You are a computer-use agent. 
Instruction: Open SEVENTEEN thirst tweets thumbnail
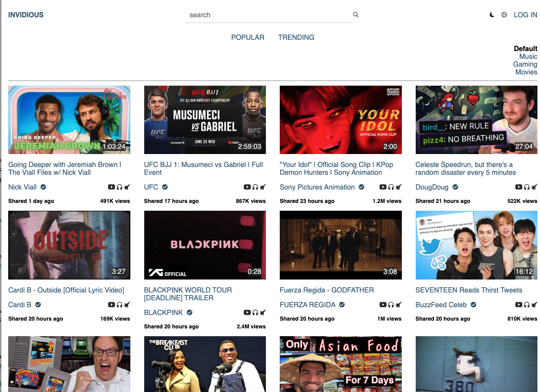(x=476, y=245)
